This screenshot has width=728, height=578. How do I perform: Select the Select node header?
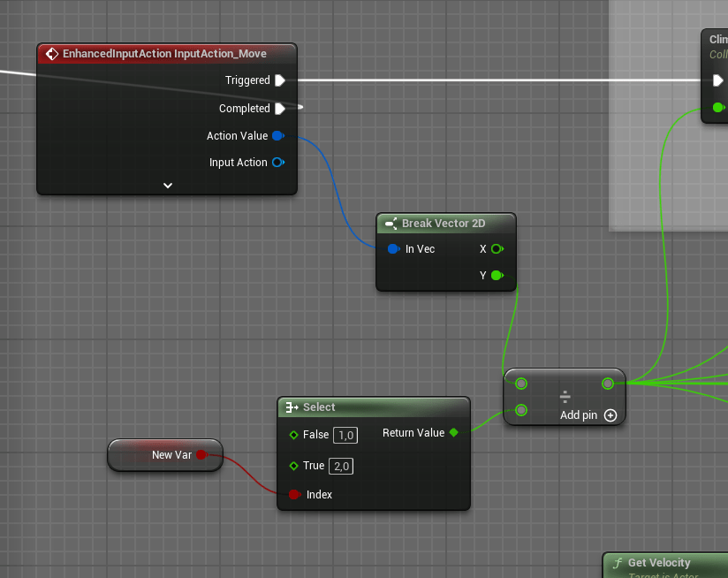371,407
